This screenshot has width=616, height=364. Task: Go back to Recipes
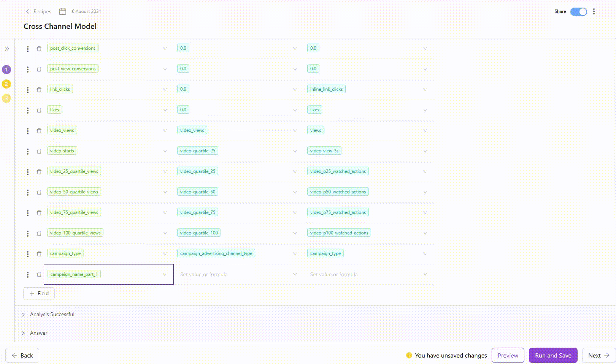point(38,11)
